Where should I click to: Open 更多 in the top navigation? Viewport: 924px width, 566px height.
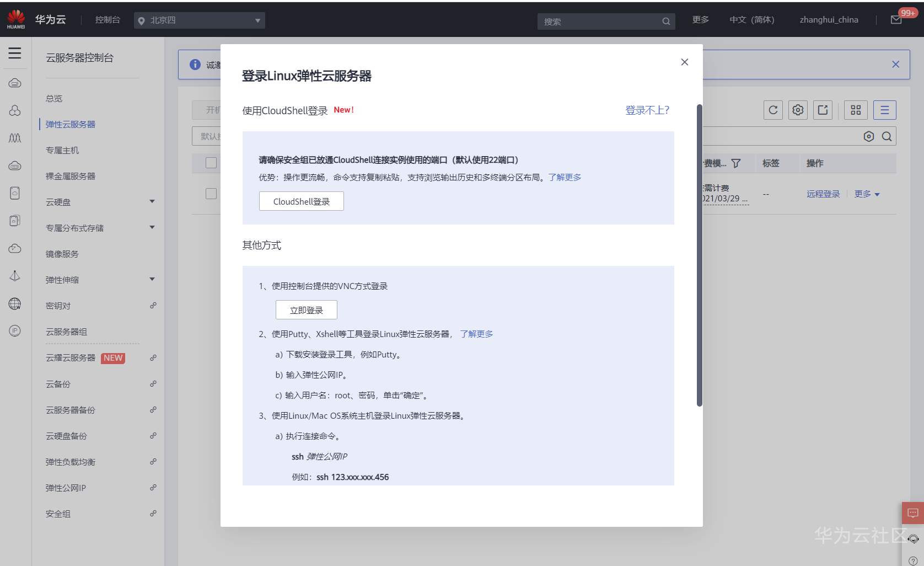[x=701, y=20]
